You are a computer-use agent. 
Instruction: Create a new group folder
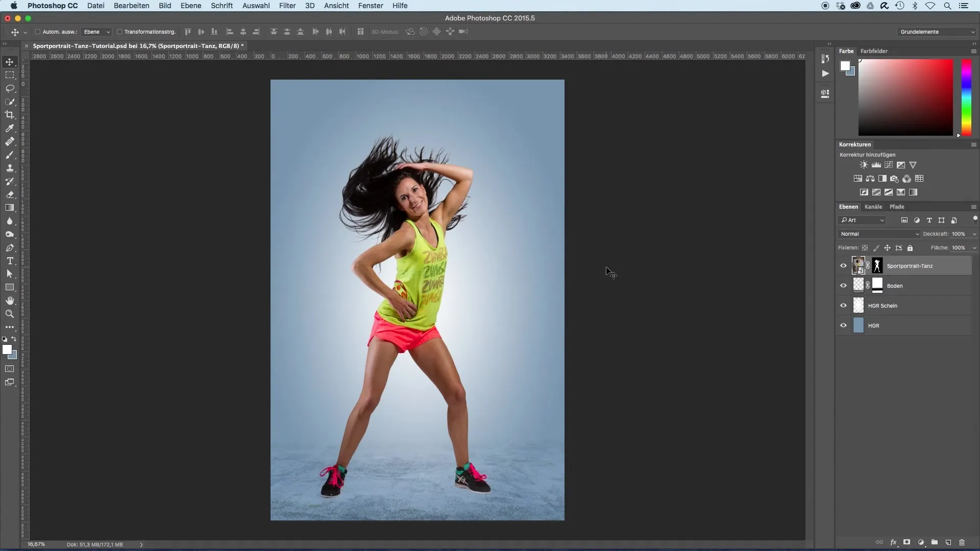tap(935, 542)
